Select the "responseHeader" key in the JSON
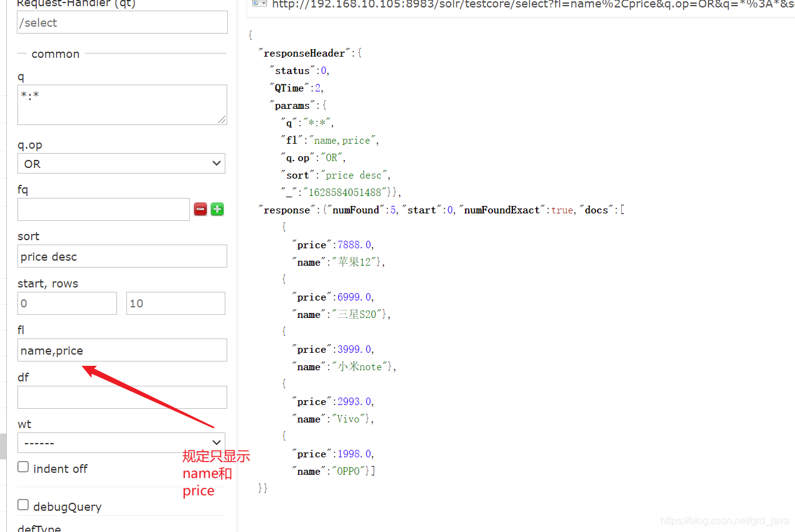This screenshot has width=795, height=532. [x=305, y=53]
